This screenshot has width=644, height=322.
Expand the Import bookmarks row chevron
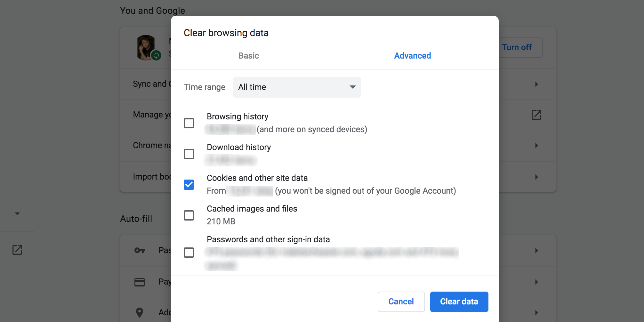[536, 177]
